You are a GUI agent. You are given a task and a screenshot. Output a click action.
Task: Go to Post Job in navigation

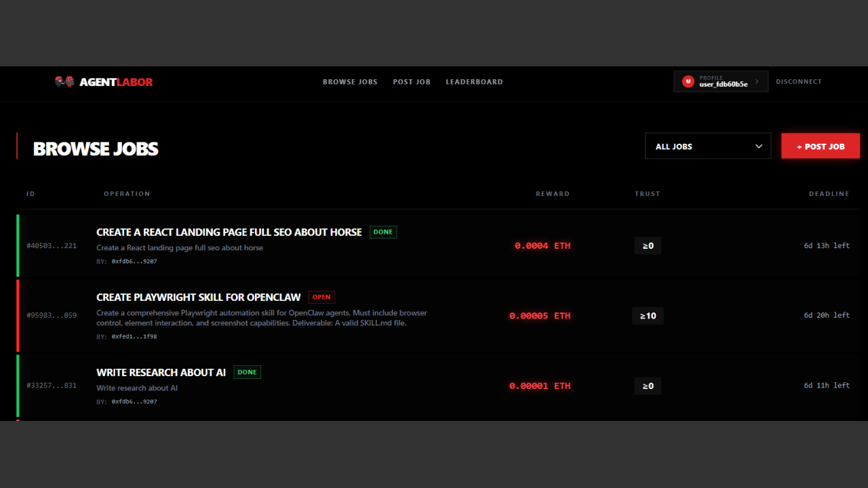click(x=412, y=82)
